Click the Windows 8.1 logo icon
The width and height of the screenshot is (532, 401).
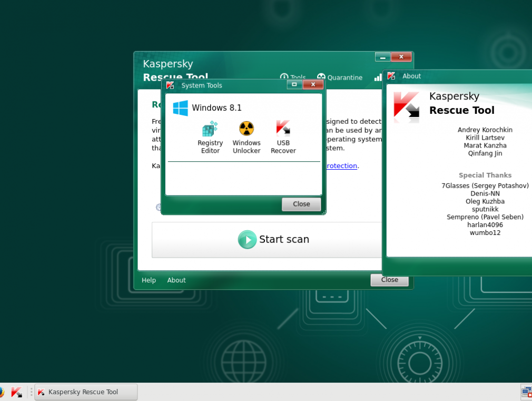pyautogui.click(x=181, y=108)
